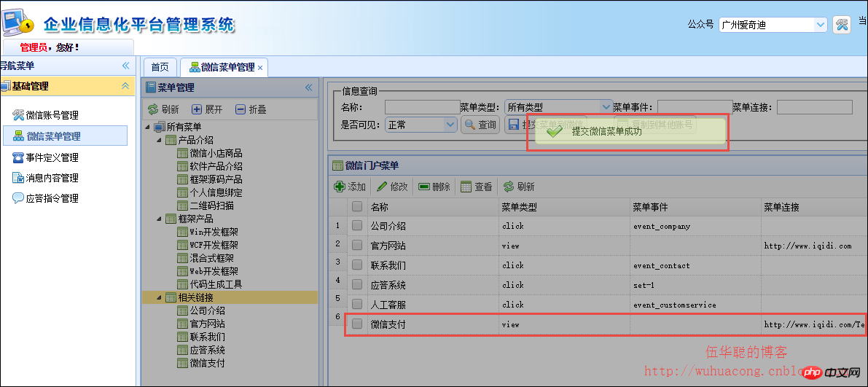Close the 微信菜单管理 tab

[260, 68]
